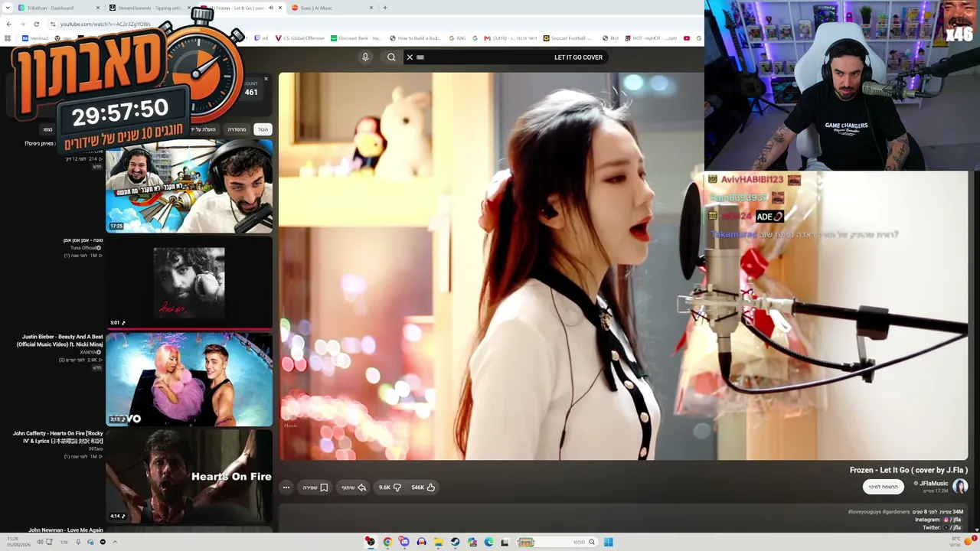Open the Discount Bank bookmark
This screenshot has height=551, width=980.
click(356, 38)
